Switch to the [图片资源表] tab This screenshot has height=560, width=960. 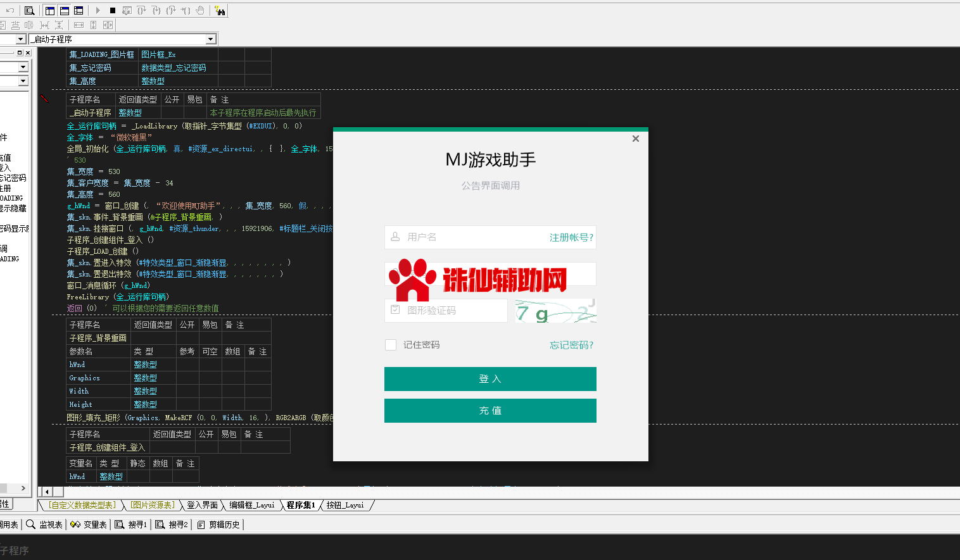click(x=153, y=505)
